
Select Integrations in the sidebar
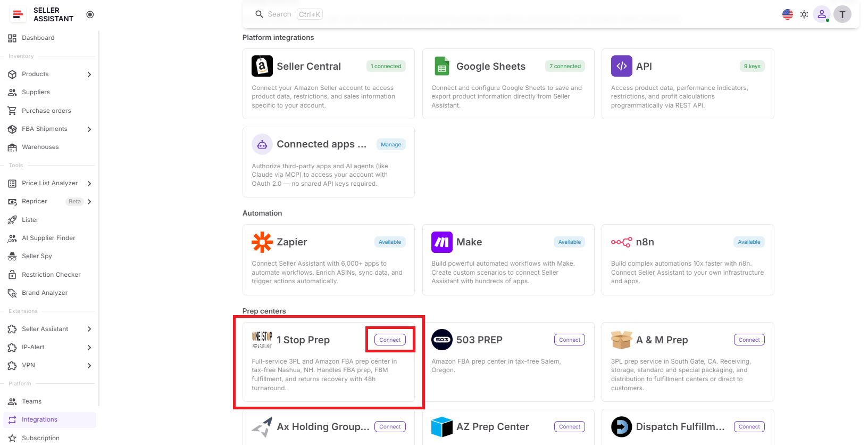pyautogui.click(x=50, y=419)
